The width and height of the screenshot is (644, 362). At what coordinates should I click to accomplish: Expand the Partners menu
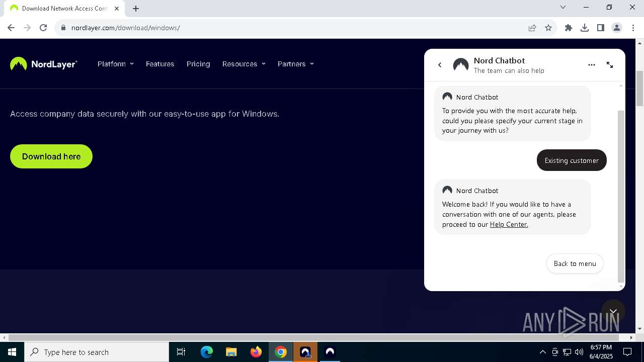296,64
